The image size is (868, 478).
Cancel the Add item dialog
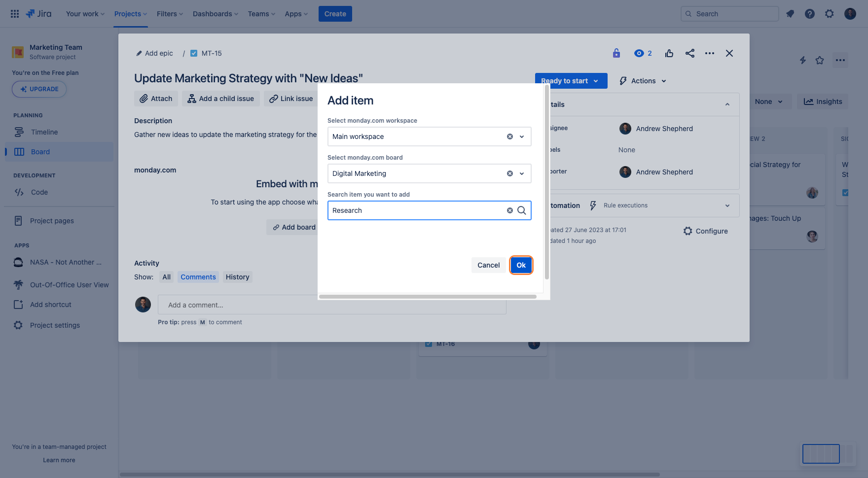click(x=489, y=265)
